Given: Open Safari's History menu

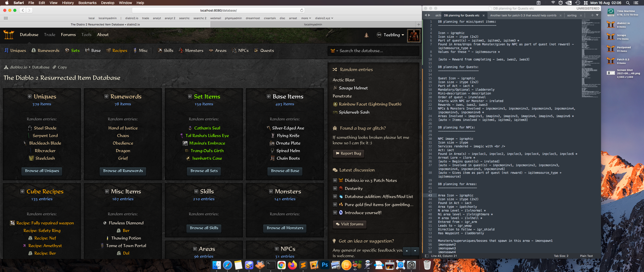Looking at the screenshot, I should tap(68, 3).
